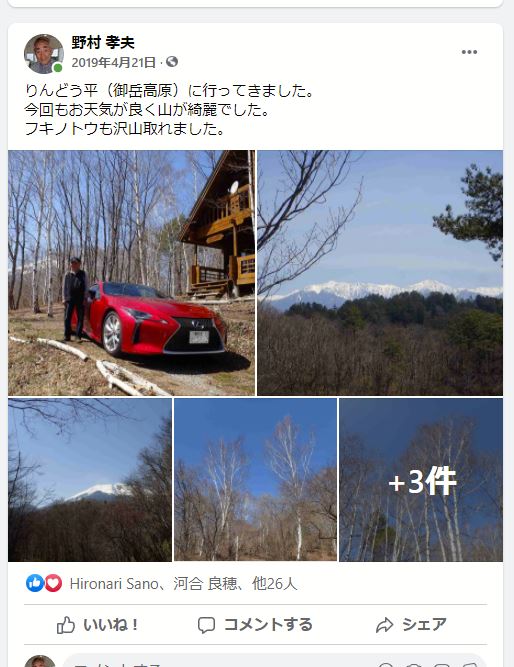Open the +3件 more photos tile
The height and width of the screenshot is (667, 514).
(x=421, y=480)
